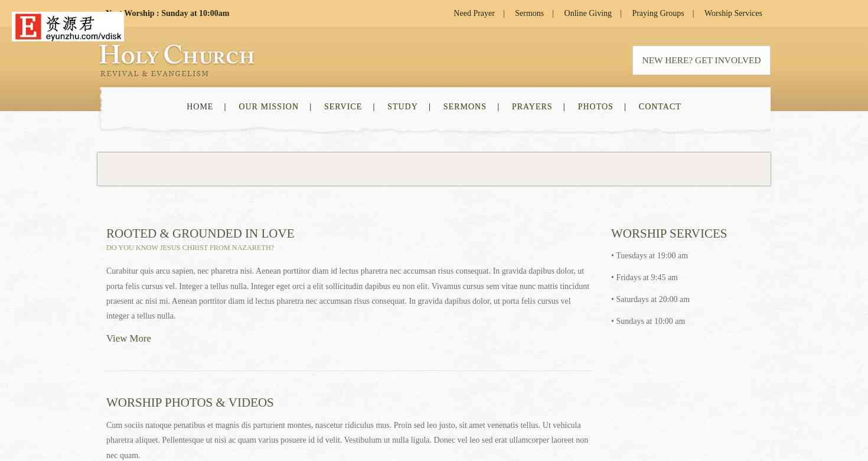The width and height of the screenshot is (868, 461).
Task: Click New Here? Get Involved button
Action: click(x=701, y=60)
